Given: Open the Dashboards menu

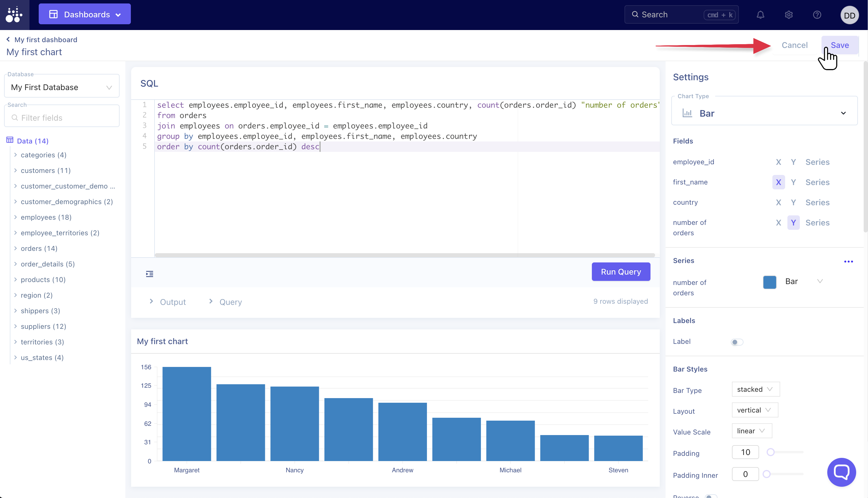Looking at the screenshot, I should click(x=85, y=14).
